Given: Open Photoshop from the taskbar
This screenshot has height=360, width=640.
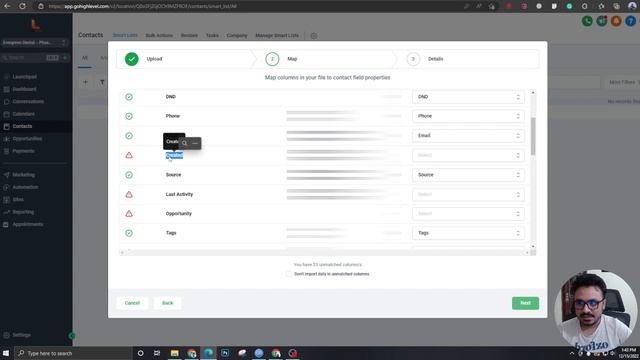Looking at the screenshot, I should pos(225,353).
